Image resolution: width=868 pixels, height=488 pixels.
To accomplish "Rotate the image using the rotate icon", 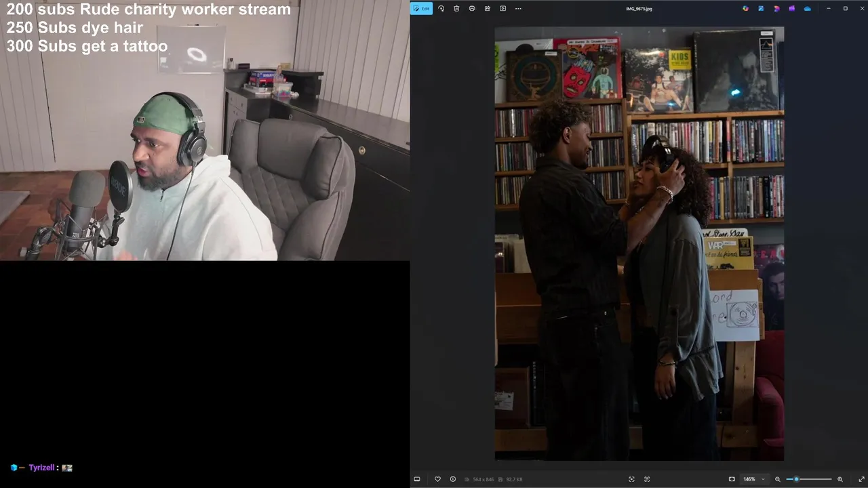I will [441, 8].
